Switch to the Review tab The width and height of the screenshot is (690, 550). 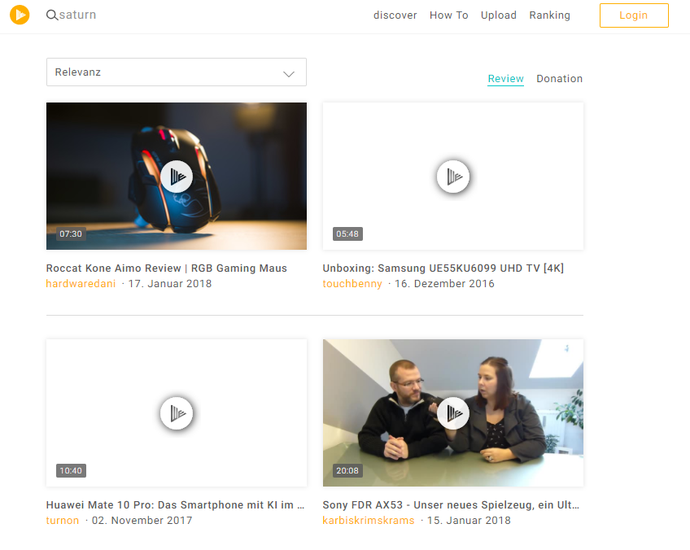coord(506,79)
